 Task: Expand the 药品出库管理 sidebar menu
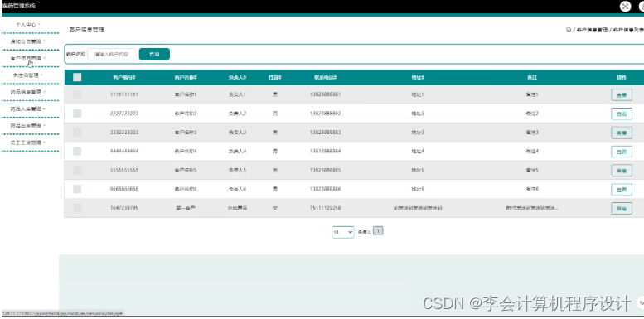pyautogui.click(x=28, y=126)
